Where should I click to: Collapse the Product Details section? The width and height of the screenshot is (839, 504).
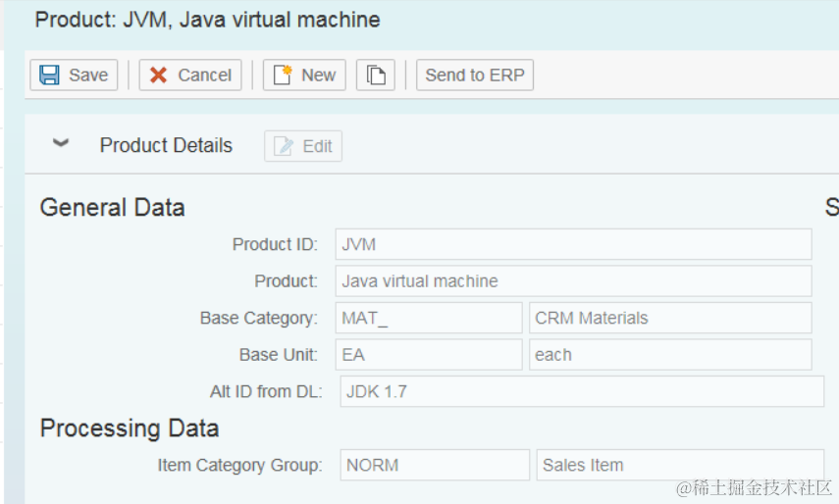tap(61, 143)
